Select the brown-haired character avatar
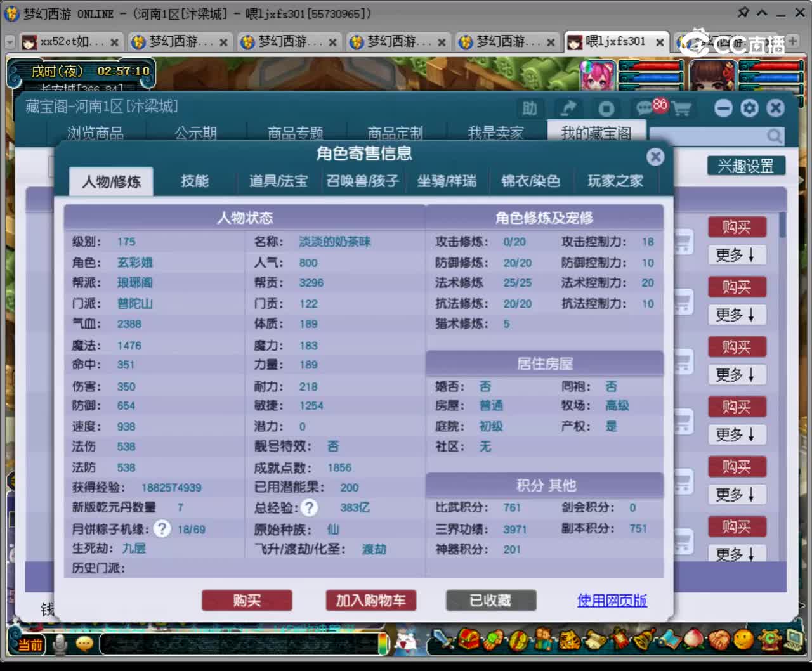This screenshot has width=812, height=671. pyautogui.click(x=712, y=77)
